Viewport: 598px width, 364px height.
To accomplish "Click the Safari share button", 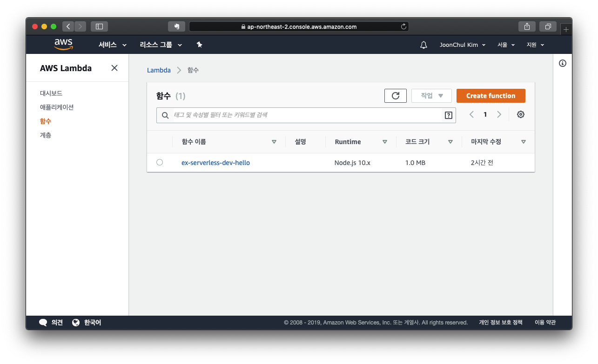I will point(527,26).
